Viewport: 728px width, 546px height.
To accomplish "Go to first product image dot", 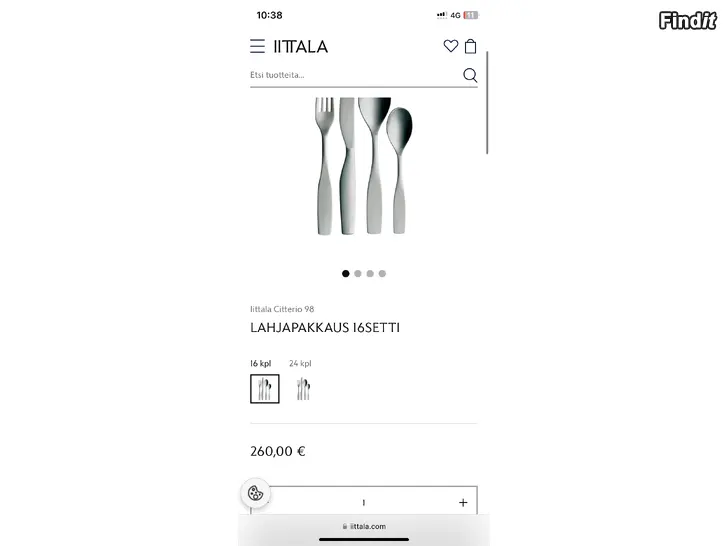I will 345,273.
